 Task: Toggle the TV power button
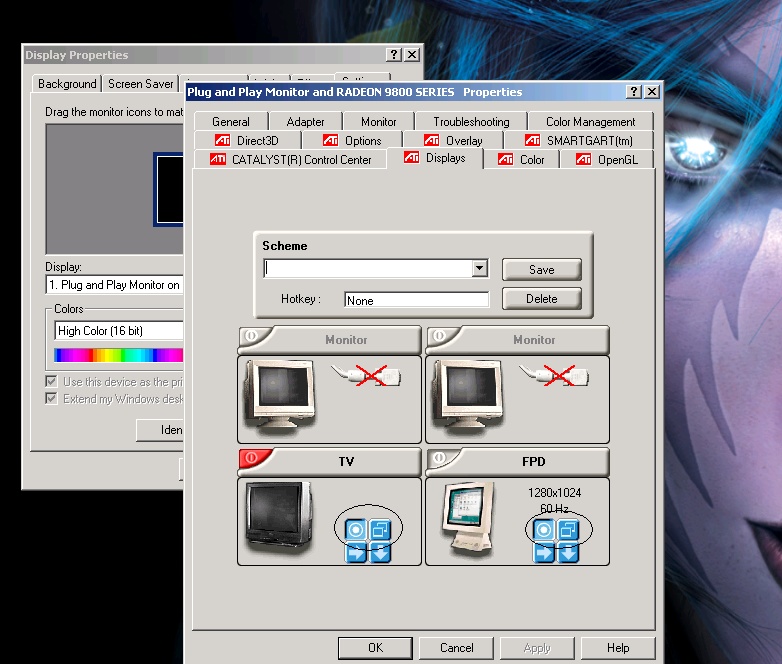pos(252,458)
